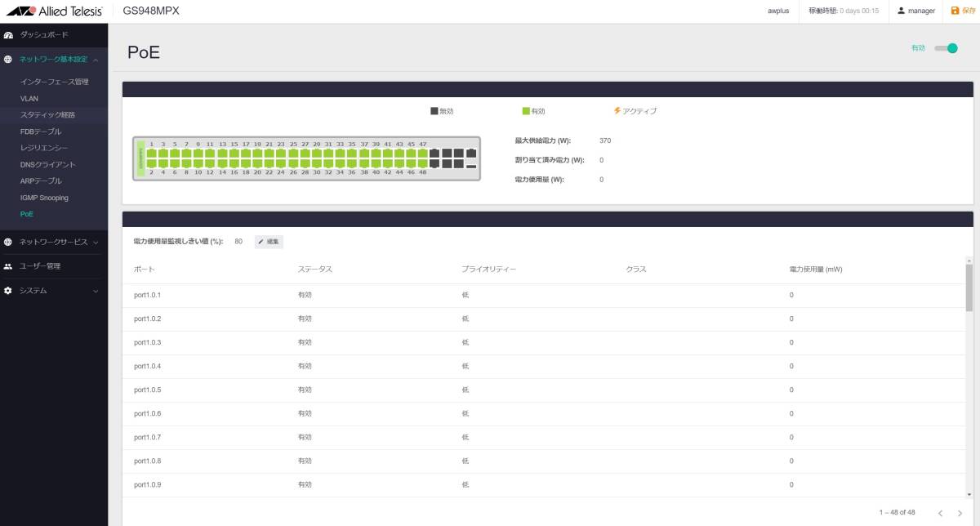Select IGMP Snooping from sidebar
The image size is (980, 526).
coord(44,198)
